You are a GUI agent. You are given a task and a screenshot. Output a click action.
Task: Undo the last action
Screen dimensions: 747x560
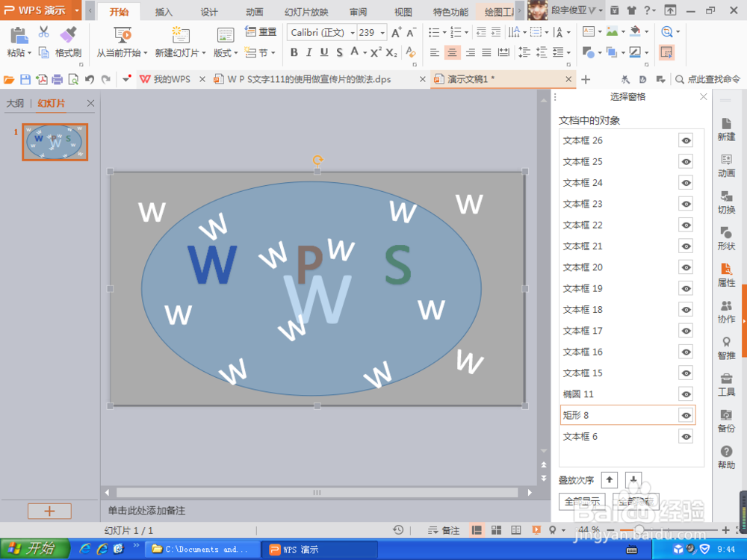[90, 80]
